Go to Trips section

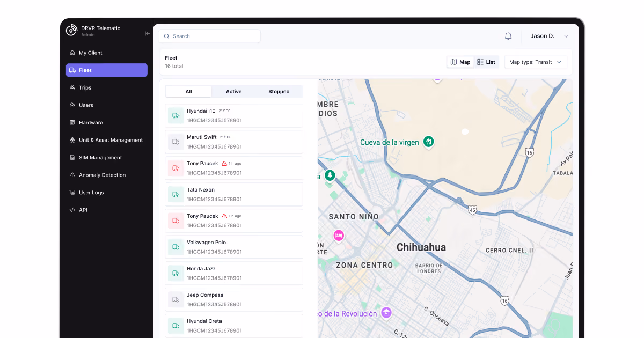[x=106, y=87]
